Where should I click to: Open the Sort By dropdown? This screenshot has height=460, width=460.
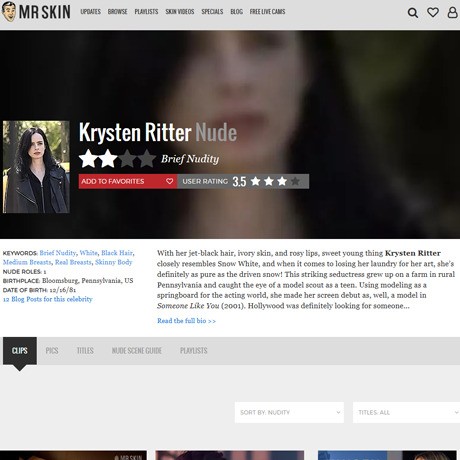tap(289, 412)
